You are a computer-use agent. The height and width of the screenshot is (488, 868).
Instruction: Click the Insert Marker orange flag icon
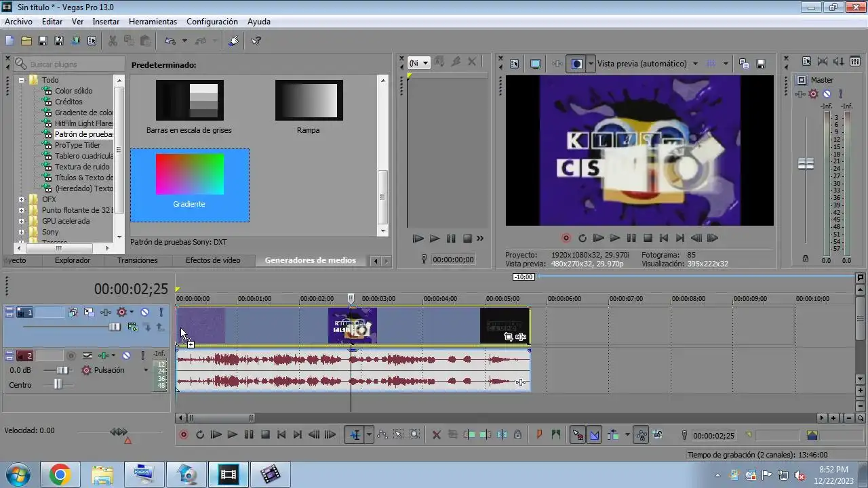540,435
